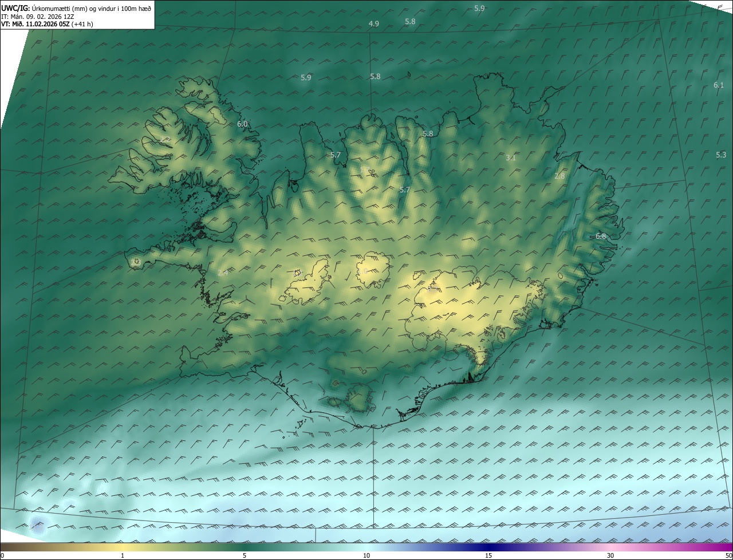Click the 6.8 value label on the map
This screenshot has height=560, width=733.
coord(601,236)
